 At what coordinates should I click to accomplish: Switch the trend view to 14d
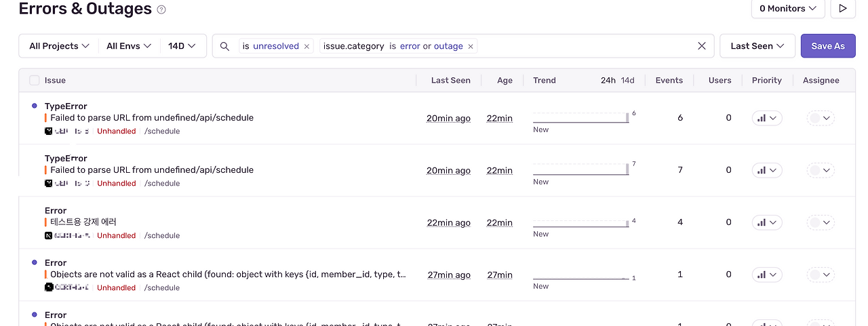(628, 80)
